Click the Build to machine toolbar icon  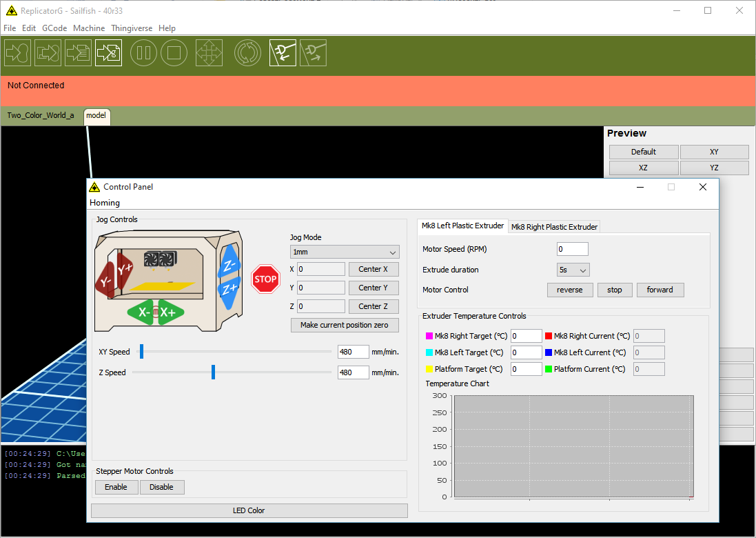17,52
